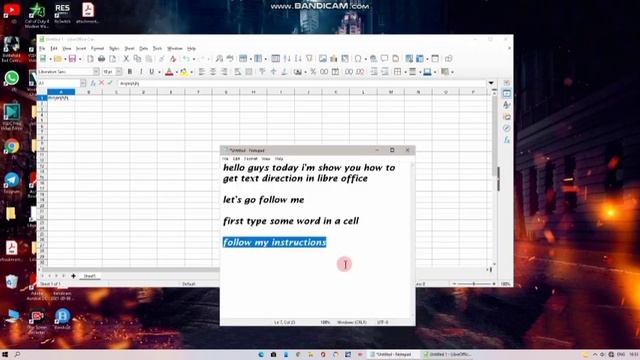
Task: Open the Underline style dropdown arrow
Action: 159,72
